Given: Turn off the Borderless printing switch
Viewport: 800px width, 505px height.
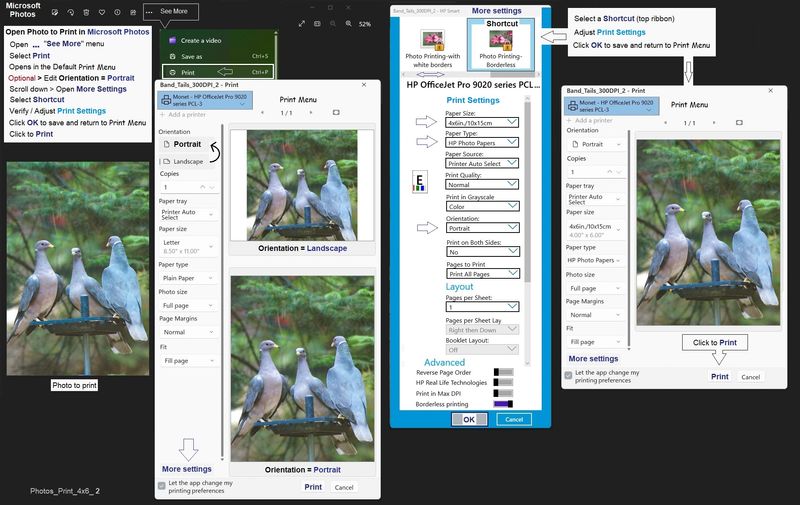Looking at the screenshot, I should [503, 404].
